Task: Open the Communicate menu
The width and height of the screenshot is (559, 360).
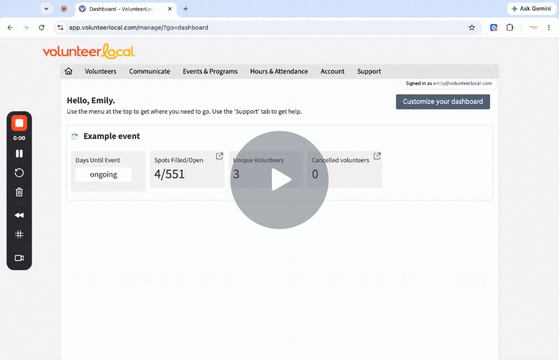Action: click(149, 71)
